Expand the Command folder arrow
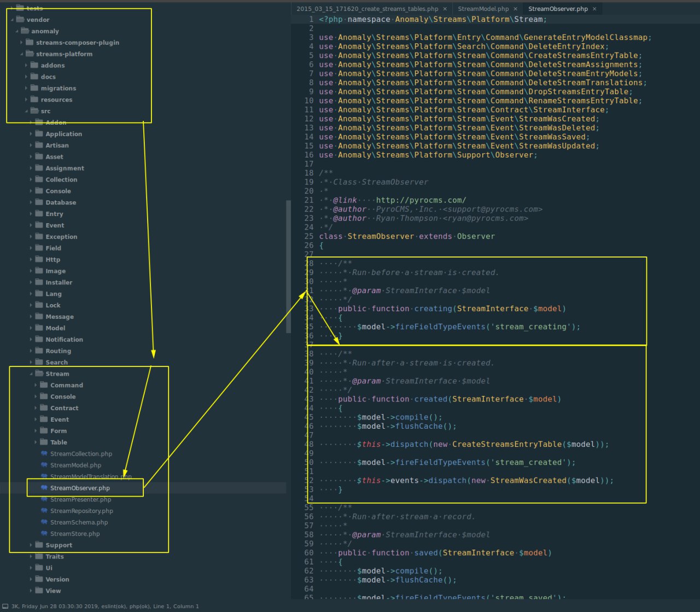Image resolution: width=700 pixels, height=612 pixels. click(x=36, y=386)
